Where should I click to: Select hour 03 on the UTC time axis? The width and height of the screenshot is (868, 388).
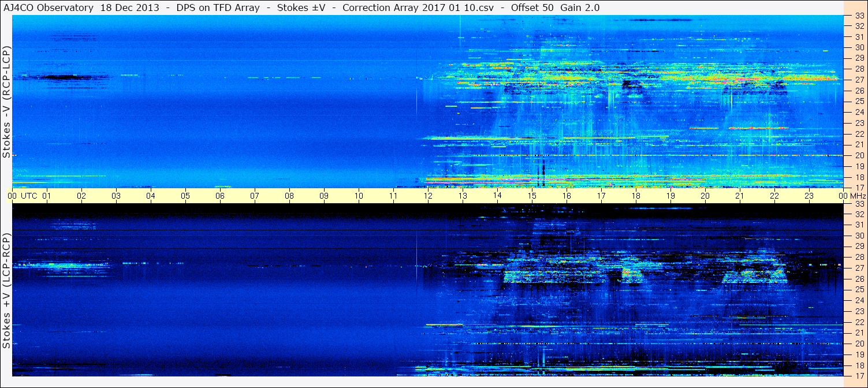tap(116, 196)
